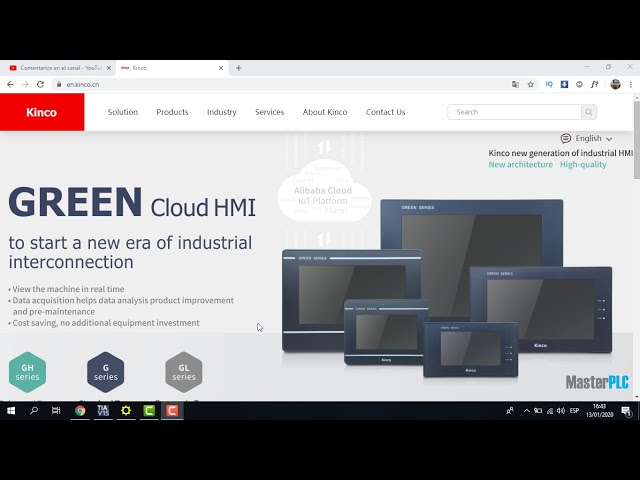Reload the page
This screenshot has height=480, width=640.
pos(40,84)
